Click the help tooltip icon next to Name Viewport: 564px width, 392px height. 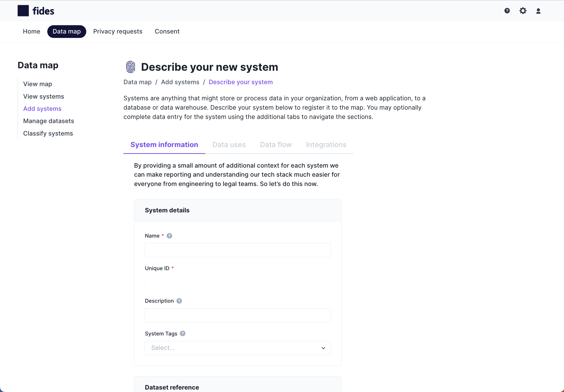(169, 236)
